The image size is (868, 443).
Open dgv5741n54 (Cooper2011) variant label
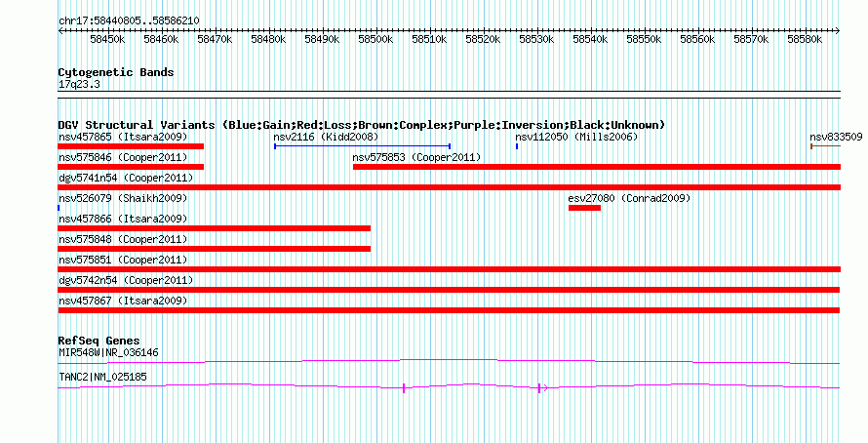pos(126,178)
